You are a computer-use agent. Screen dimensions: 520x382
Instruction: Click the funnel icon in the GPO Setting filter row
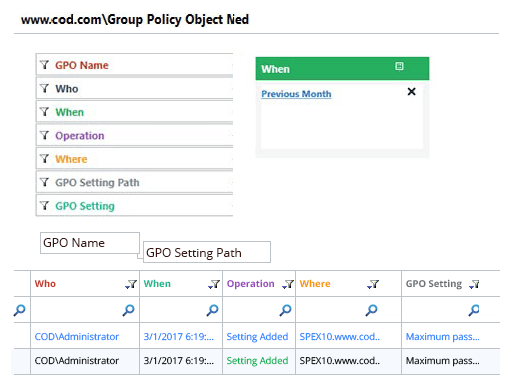[44, 206]
